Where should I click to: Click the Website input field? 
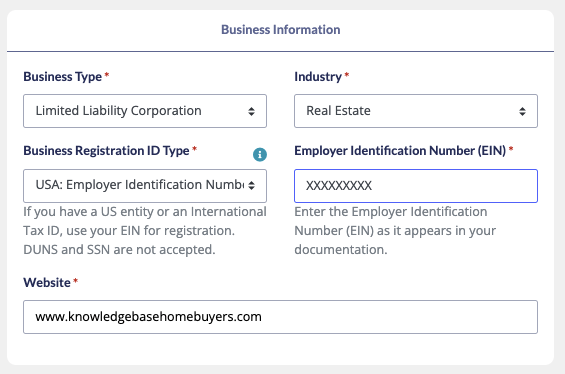point(280,317)
